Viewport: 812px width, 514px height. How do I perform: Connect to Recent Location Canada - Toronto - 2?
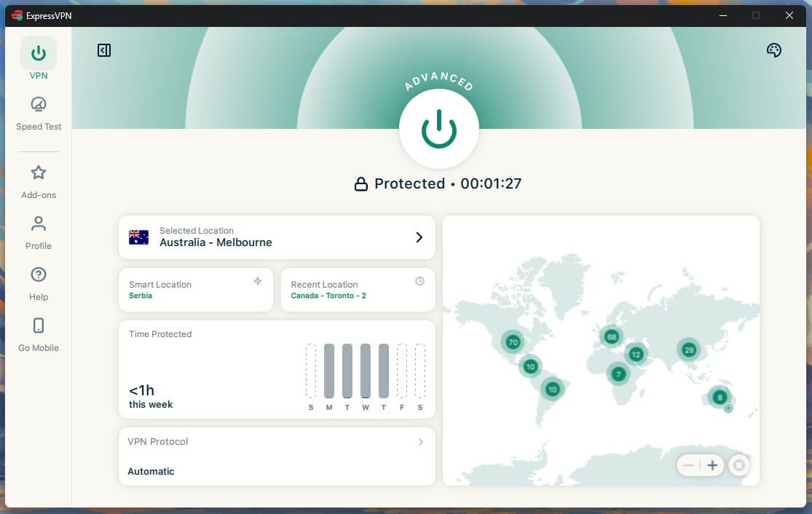358,290
